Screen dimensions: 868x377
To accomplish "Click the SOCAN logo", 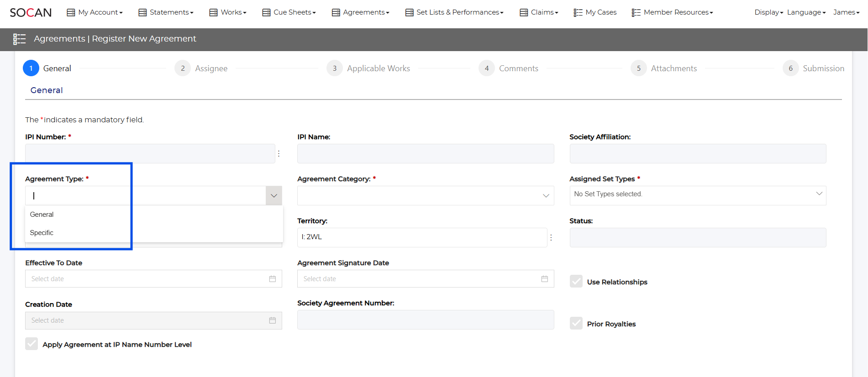I will click(31, 12).
